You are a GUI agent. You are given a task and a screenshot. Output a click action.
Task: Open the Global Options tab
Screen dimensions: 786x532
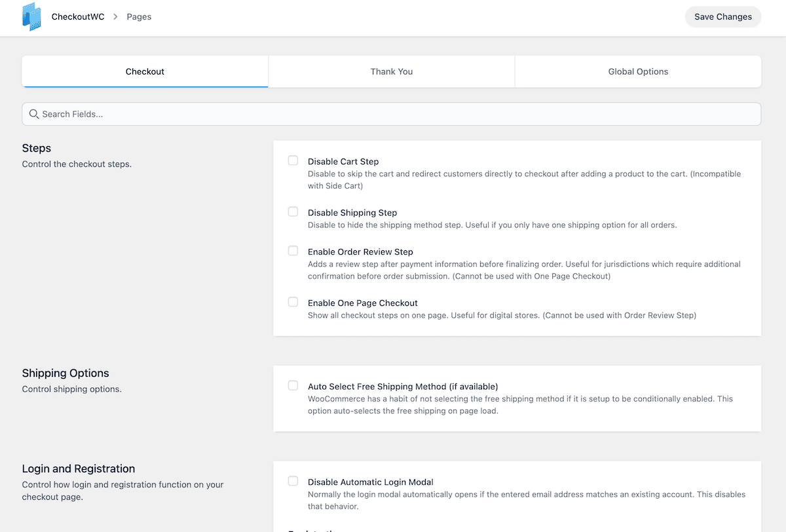[638, 71]
